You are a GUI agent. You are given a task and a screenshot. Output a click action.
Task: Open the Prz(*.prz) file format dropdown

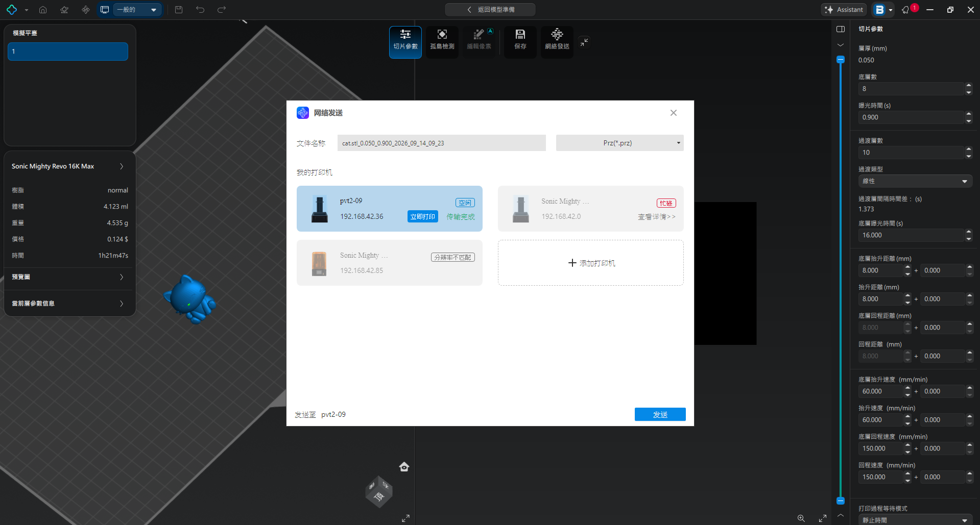(x=619, y=143)
